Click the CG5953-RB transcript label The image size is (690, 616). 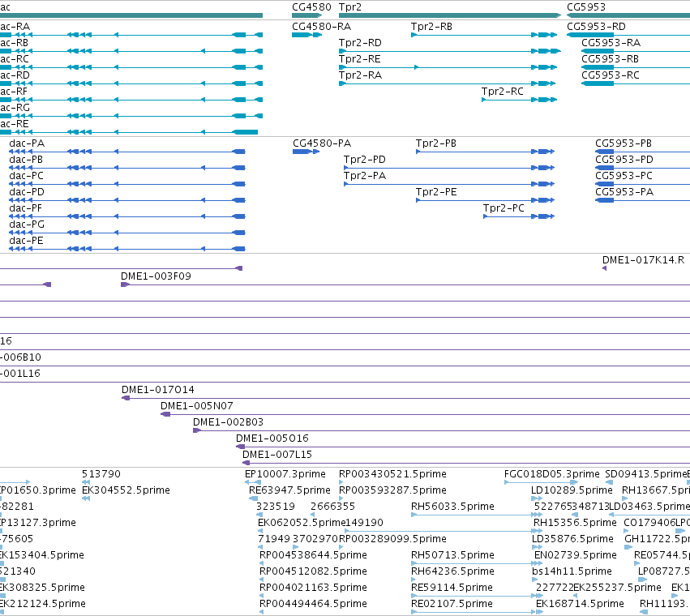(x=610, y=59)
